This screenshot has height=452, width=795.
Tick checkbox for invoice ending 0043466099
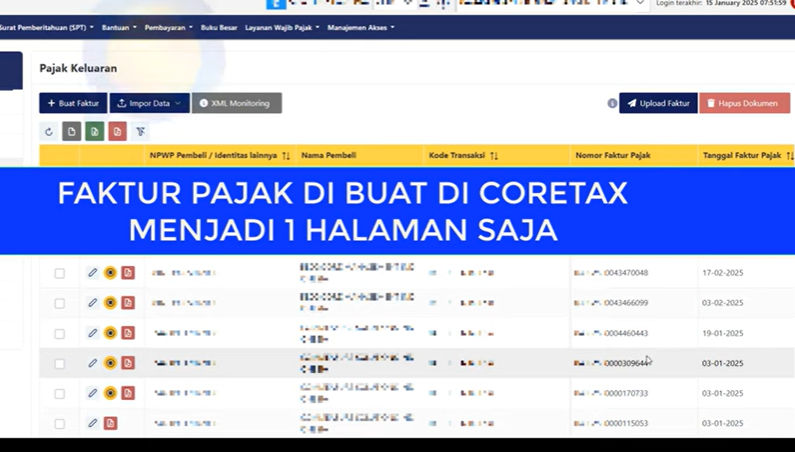(60, 303)
